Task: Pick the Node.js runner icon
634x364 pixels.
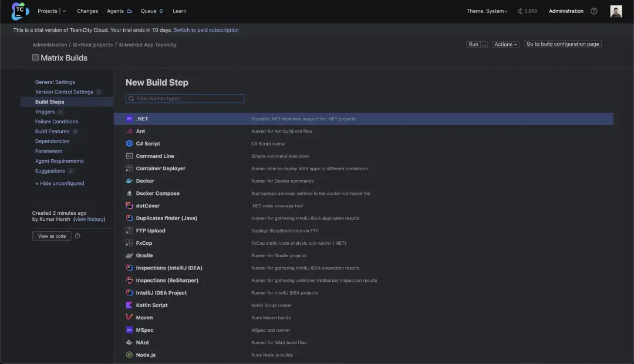Action: pos(129,355)
